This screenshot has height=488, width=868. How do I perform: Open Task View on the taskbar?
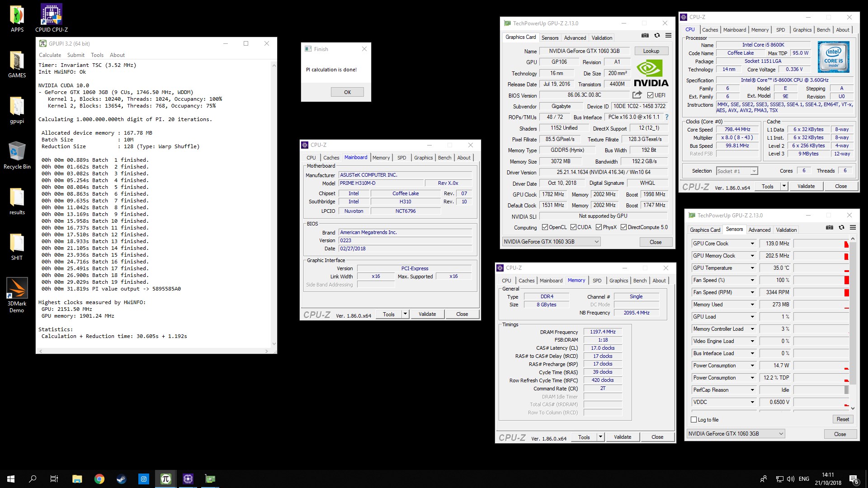pos(54,479)
